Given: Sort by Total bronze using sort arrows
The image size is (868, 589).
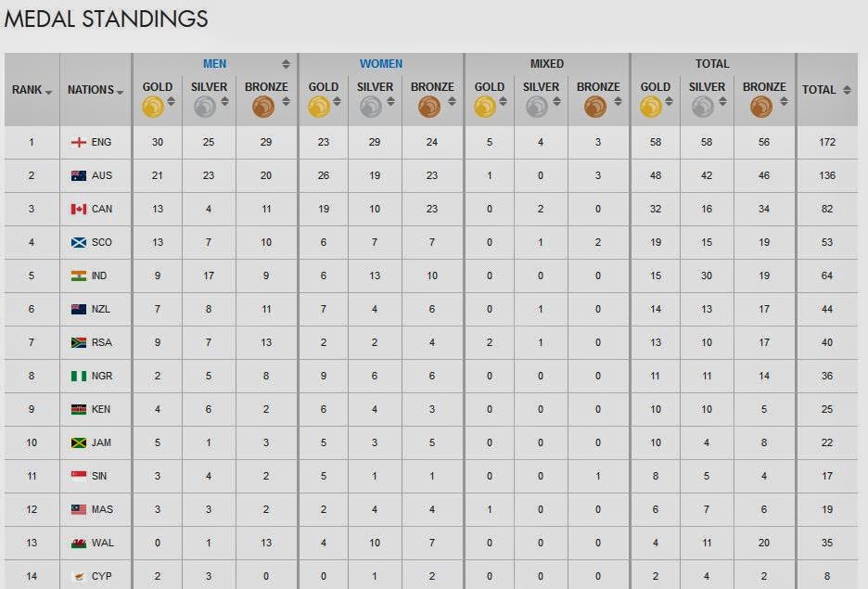Looking at the screenshot, I should point(784,101).
